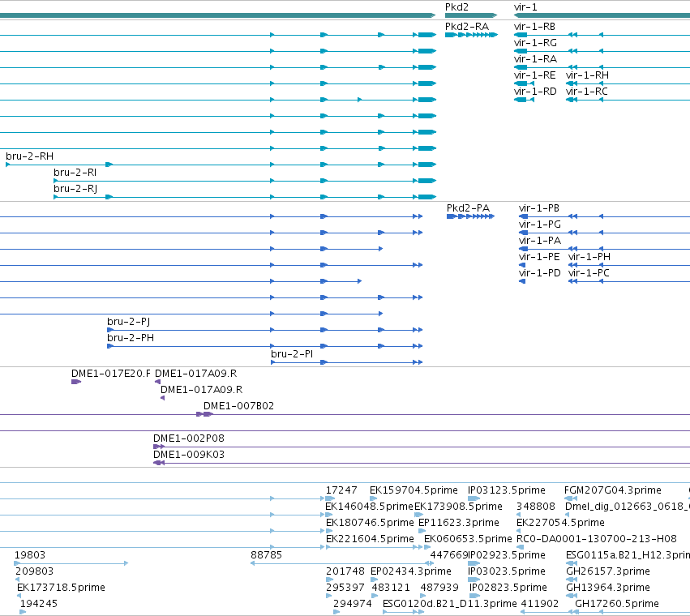Viewport: 690px width, 616px height.
Task: Click the vir-1 gene label
Action: [x=525, y=7]
